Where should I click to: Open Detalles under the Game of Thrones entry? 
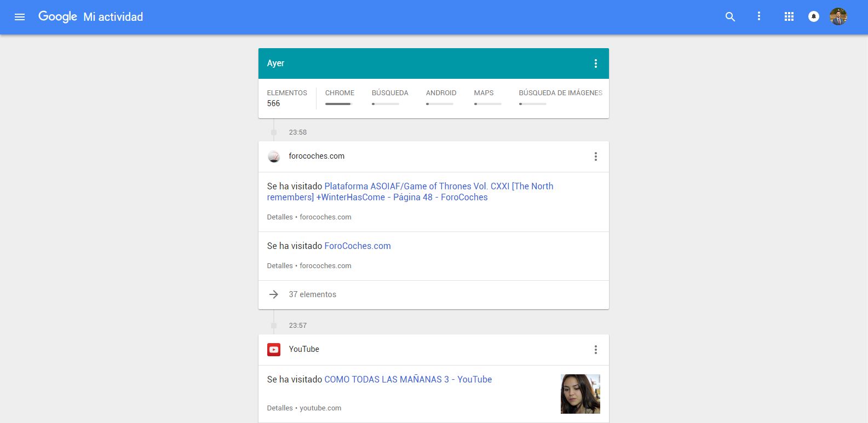[280, 217]
